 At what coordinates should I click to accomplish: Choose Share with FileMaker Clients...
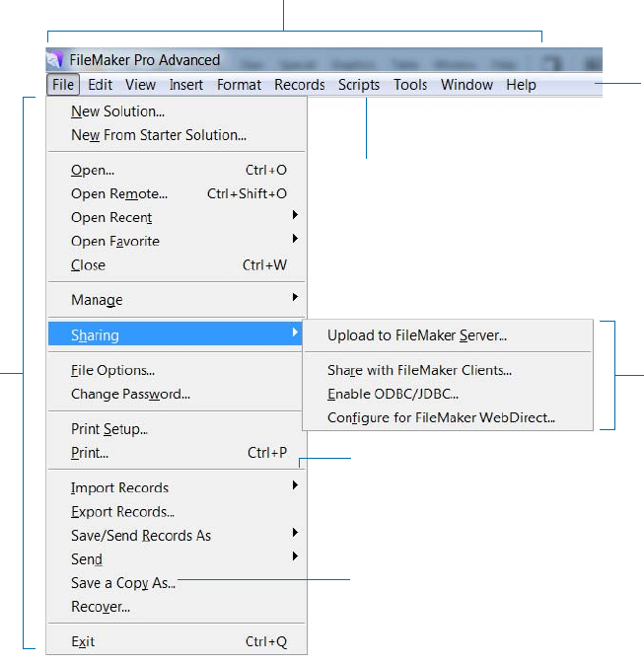pos(448,370)
